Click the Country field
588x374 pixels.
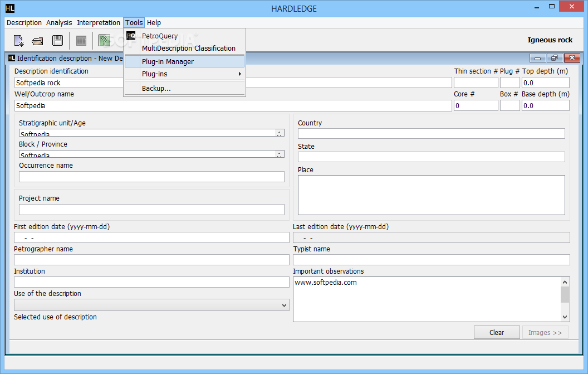tap(431, 134)
